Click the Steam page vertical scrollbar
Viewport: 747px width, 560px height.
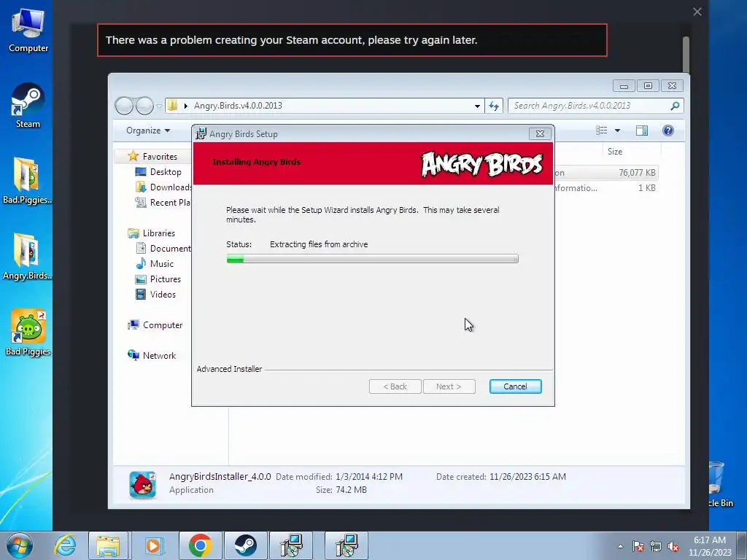(686, 55)
